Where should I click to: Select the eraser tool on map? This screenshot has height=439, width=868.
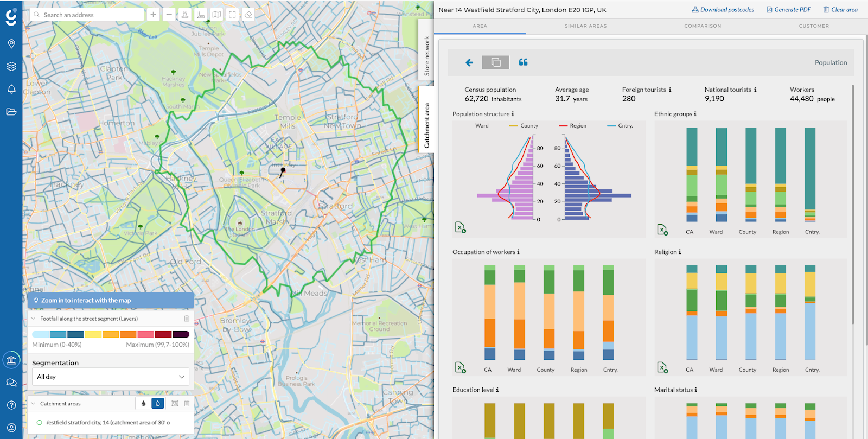tap(248, 15)
